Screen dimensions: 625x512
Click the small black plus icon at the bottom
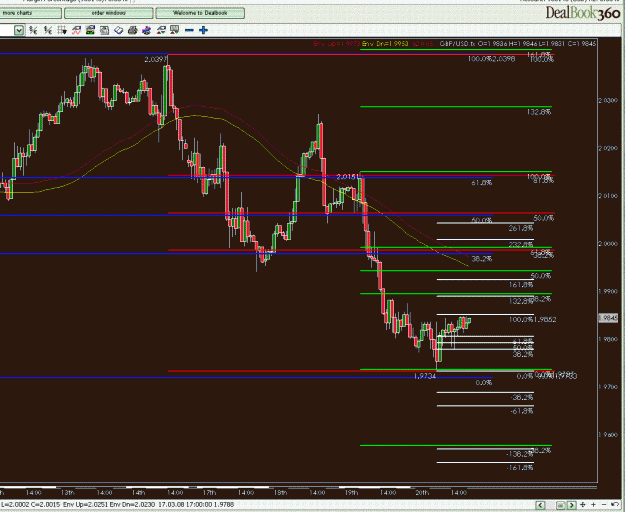point(593,505)
